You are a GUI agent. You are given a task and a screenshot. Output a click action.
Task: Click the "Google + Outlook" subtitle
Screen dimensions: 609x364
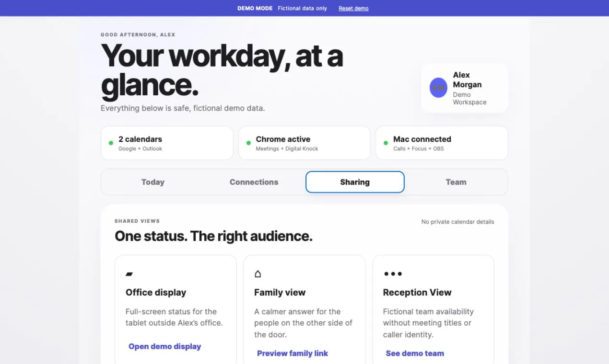click(x=141, y=148)
